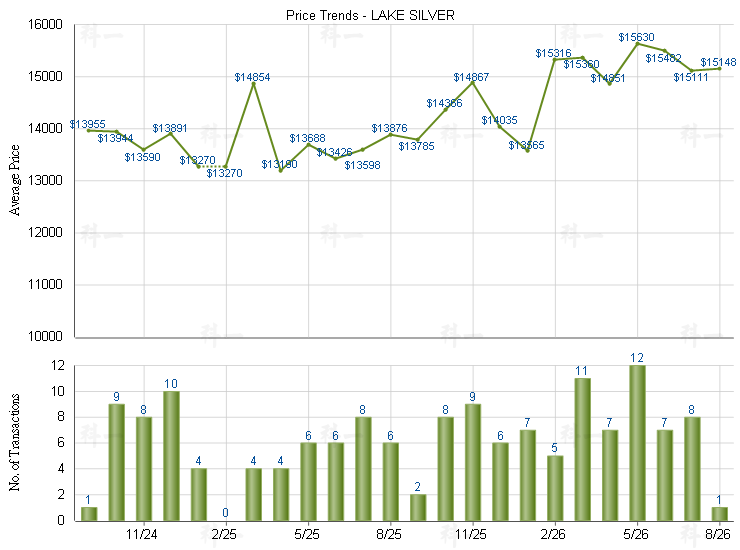
Task: Click the $13190 lowest price point
Action: tap(281, 170)
